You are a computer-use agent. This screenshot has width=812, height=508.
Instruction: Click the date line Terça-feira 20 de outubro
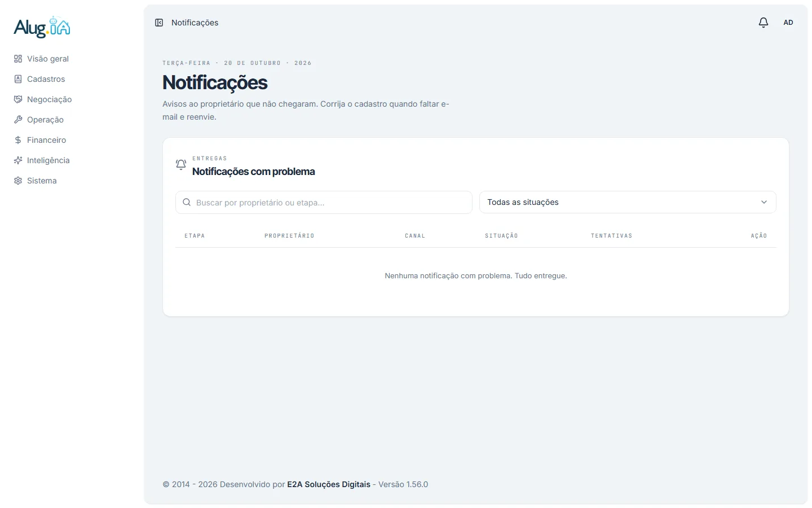[237, 63]
